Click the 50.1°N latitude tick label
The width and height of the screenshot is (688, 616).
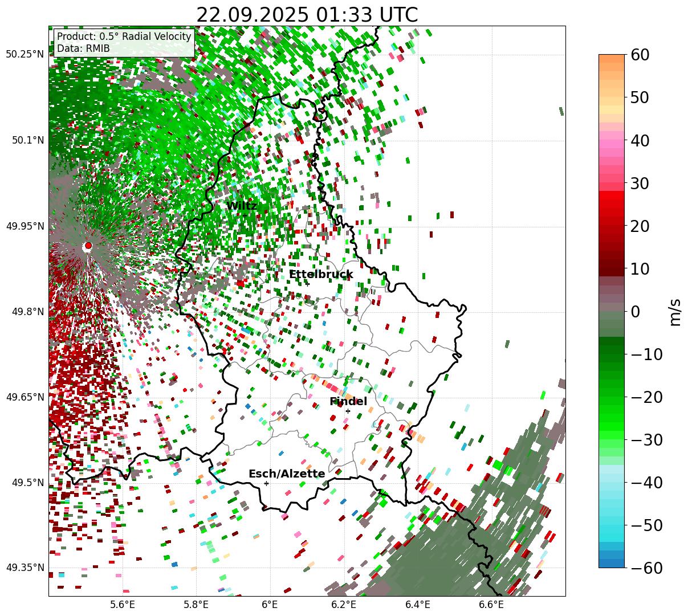(27, 140)
